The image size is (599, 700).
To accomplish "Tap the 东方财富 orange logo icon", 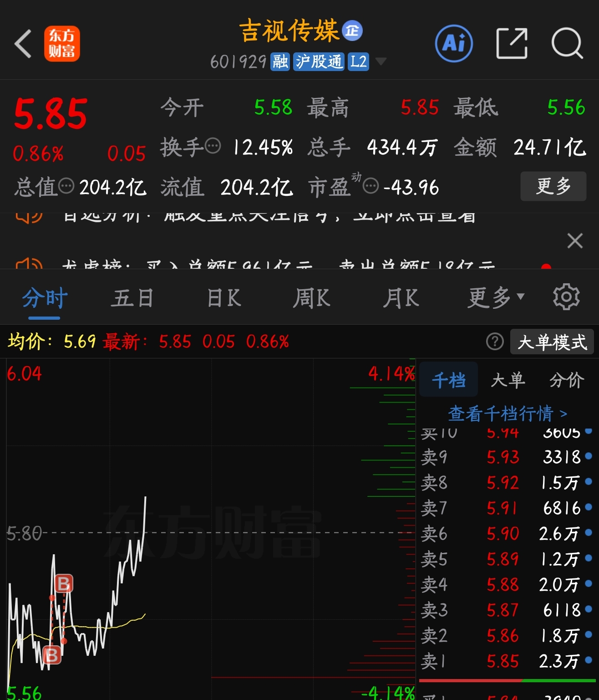I will pyautogui.click(x=62, y=44).
